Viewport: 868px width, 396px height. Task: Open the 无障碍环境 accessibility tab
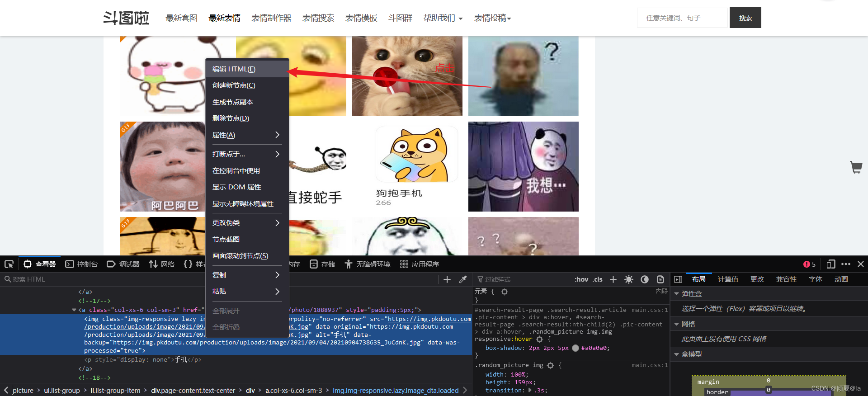367,264
